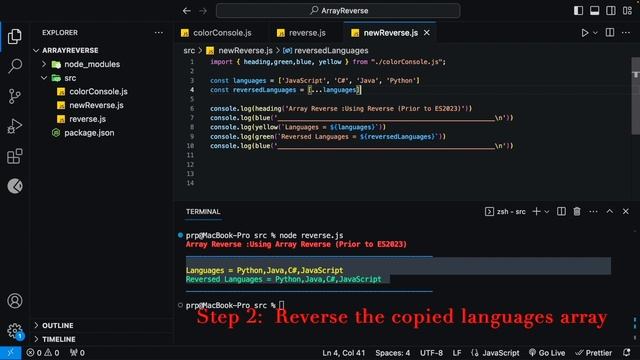Viewport: 640px width, 360px height.
Task: Open the Run and Debug view
Action: coord(15,126)
